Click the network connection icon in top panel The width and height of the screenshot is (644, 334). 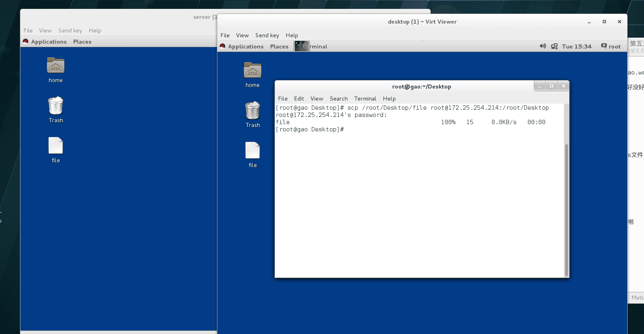coord(554,46)
